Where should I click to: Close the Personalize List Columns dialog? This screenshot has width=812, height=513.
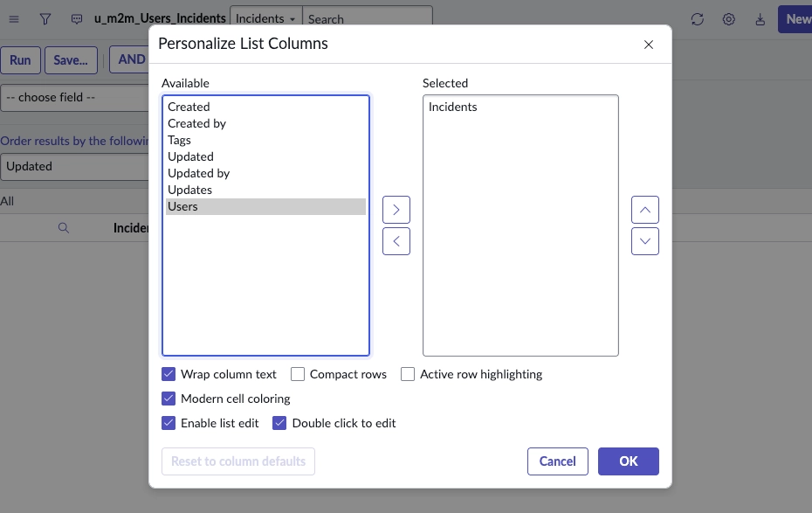649,45
